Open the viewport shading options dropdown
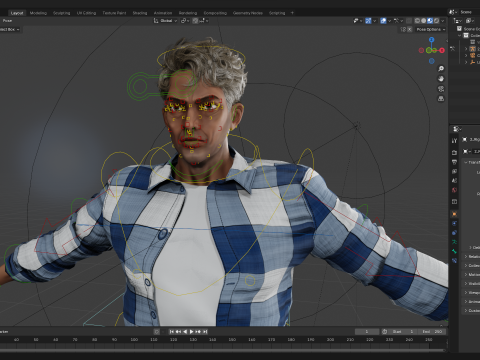The height and width of the screenshot is (360, 480). pos(443,21)
